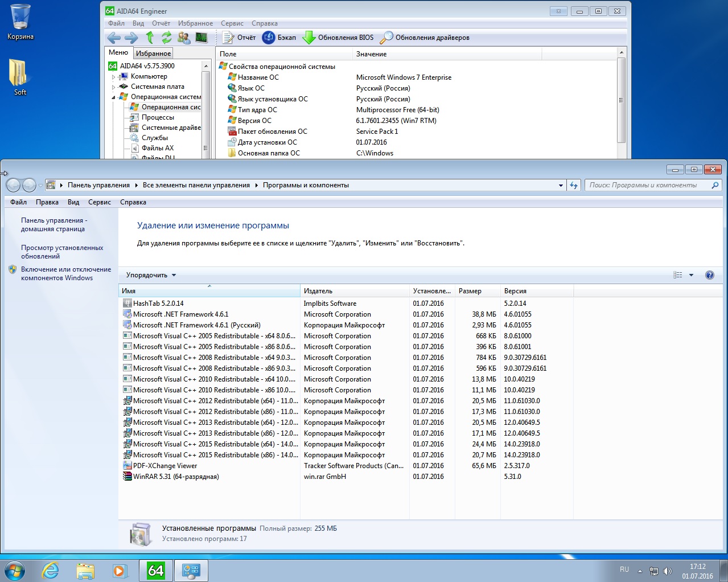Switch to the Избранное tab in AIDA64 sidebar
This screenshot has width=728, height=582.
tap(153, 53)
